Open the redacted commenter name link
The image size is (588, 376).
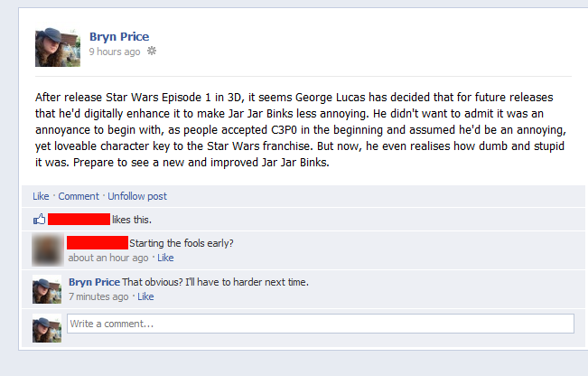pos(98,242)
